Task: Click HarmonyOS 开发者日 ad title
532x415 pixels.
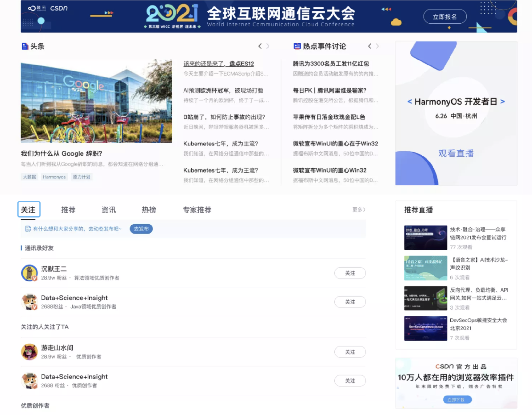Action: point(456,102)
